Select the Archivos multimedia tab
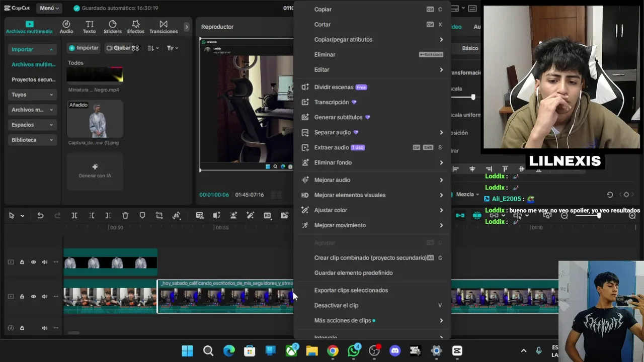The width and height of the screenshot is (644, 362). coord(29,27)
